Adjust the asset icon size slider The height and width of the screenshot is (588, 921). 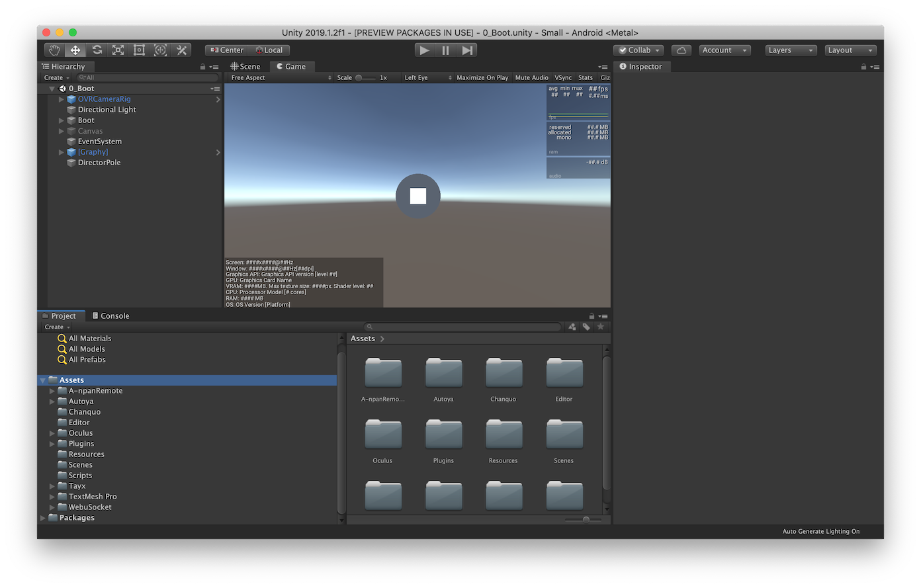[x=583, y=520]
